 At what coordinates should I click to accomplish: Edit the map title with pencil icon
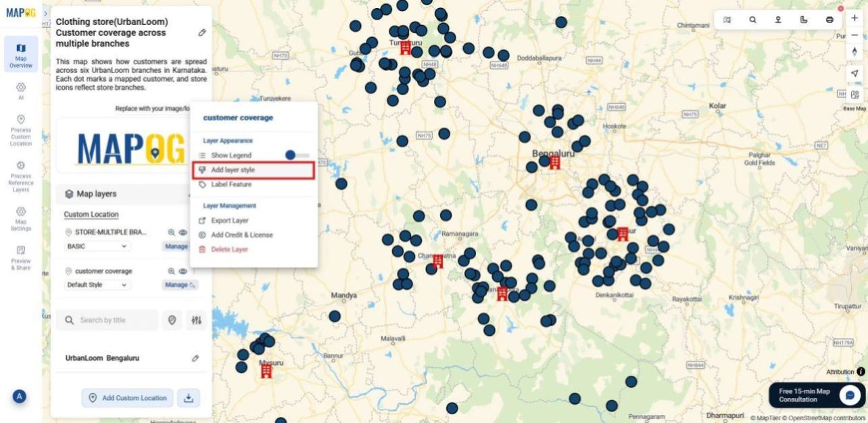point(201,32)
